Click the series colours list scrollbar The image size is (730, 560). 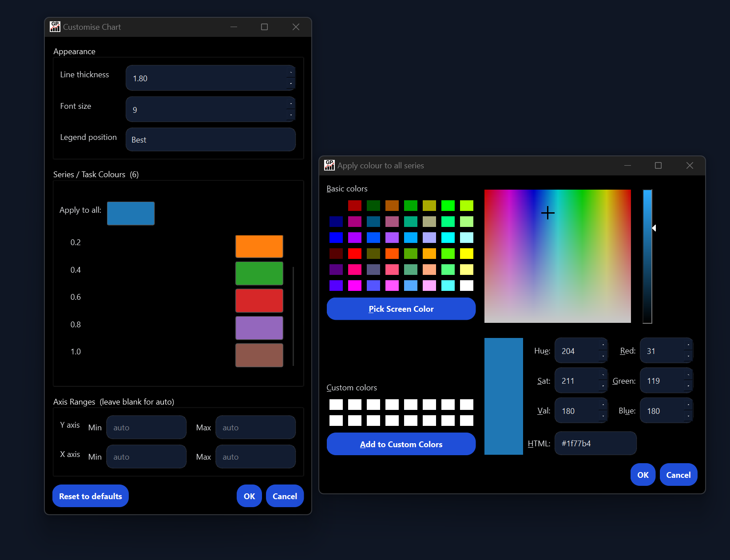point(293,316)
